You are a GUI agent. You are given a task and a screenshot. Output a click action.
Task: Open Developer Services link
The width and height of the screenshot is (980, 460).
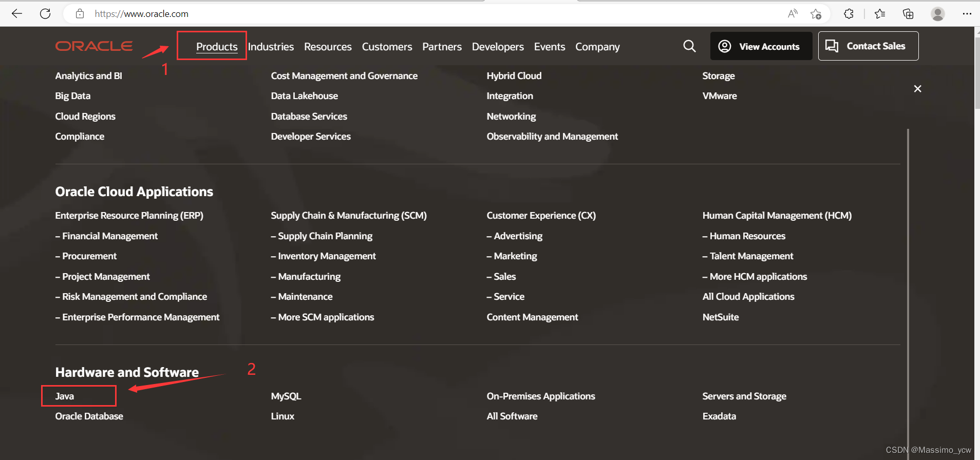click(x=311, y=137)
